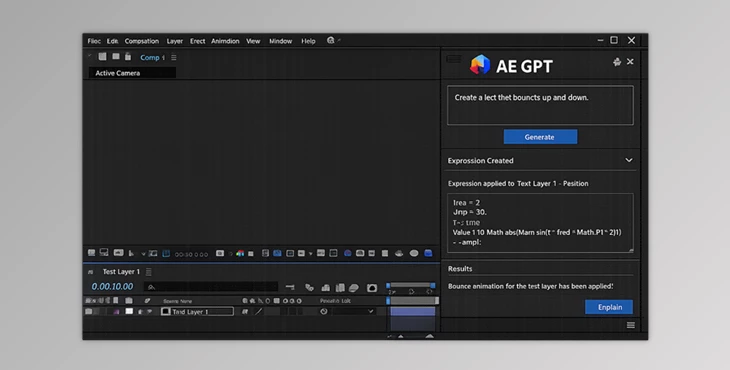Open the AE GPT bottom hamburger menu
This screenshot has width=730, height=370.
(630, 325)
